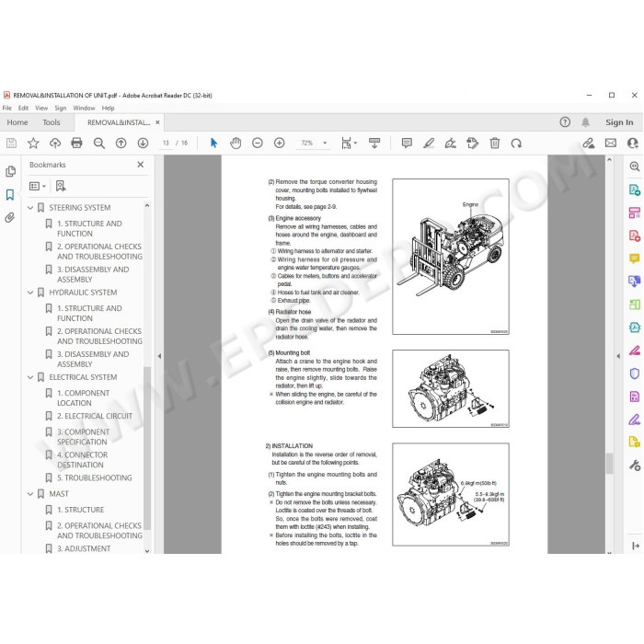Click the Save file icon
The width and height of the screenshot is (644, 644).
click(x=11, y=143)
